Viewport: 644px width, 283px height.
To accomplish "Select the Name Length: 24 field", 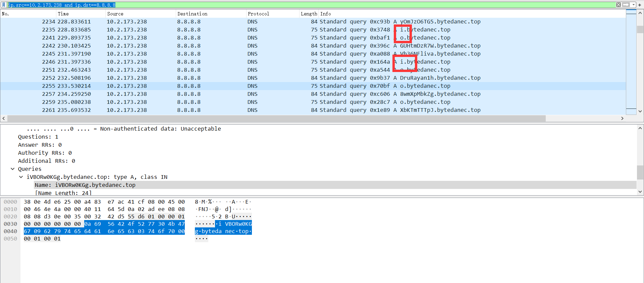I will click(63, 193).
